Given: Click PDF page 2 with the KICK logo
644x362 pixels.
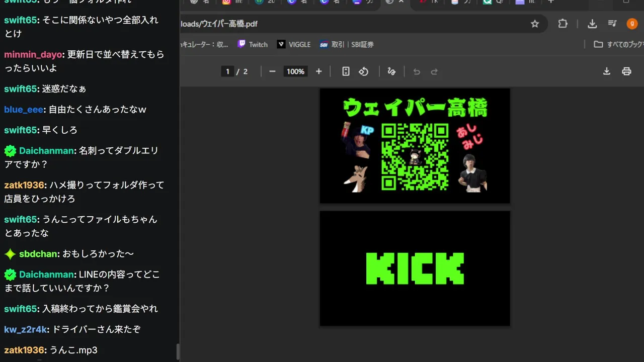Looking at the screenshot, I should (415, 268).
